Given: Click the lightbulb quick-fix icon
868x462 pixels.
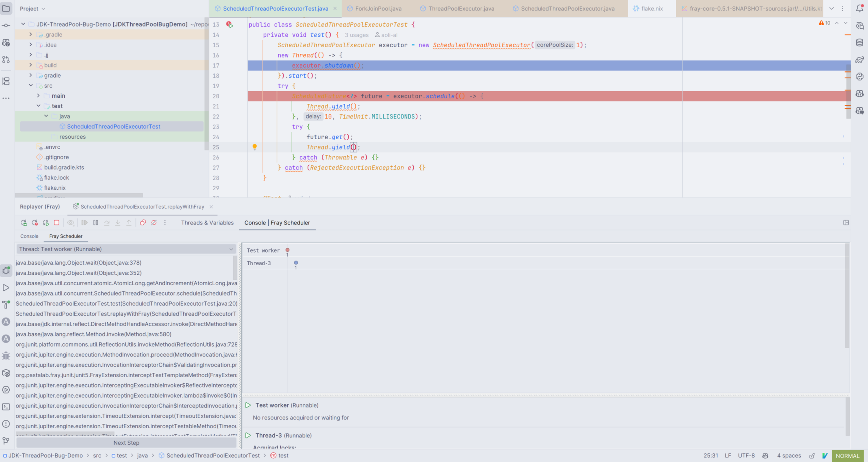Looking at the screenshot, I should (254, 147).
